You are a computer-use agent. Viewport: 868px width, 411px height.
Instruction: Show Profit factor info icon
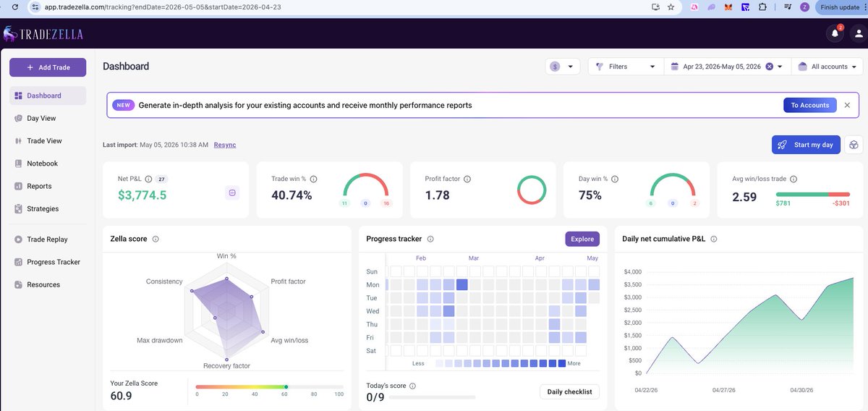pos(467,179)
